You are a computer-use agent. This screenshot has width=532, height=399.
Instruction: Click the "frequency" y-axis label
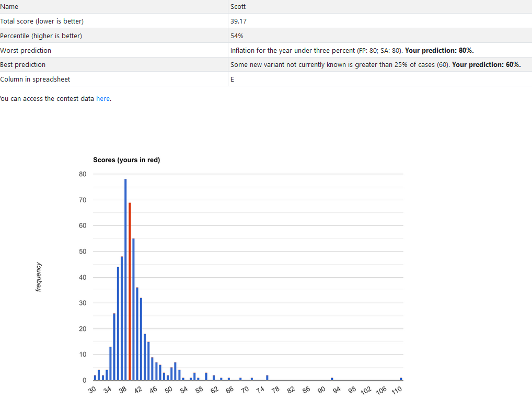[x=38, y=277]
